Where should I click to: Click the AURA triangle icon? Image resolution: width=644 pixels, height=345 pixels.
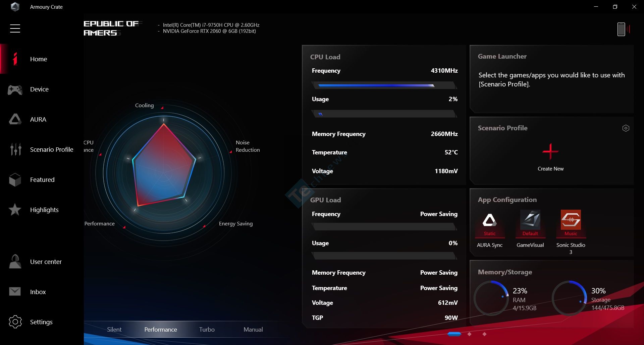coord(15,119)
